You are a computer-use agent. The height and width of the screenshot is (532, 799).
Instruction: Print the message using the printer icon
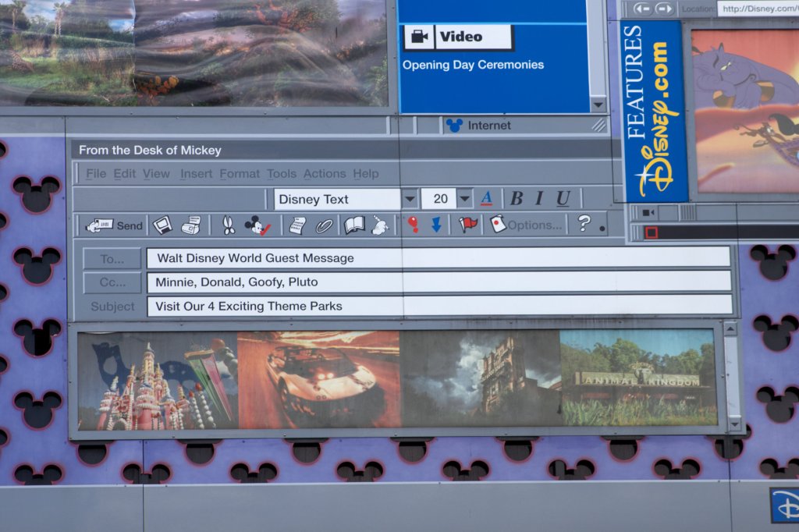coord(190,225)
